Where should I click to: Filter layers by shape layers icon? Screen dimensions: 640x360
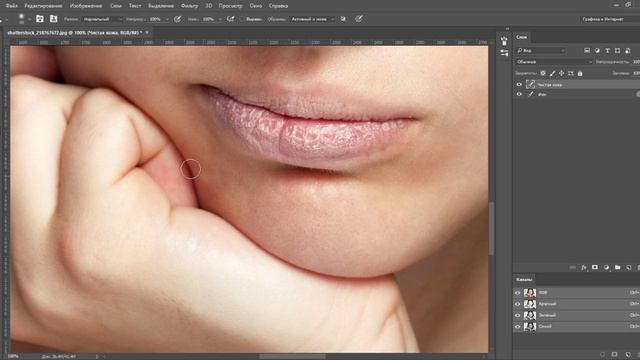click(617, 51)
